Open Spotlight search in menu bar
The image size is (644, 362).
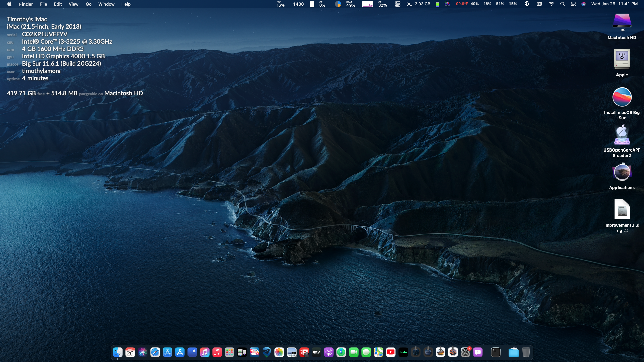click(562, 4)
